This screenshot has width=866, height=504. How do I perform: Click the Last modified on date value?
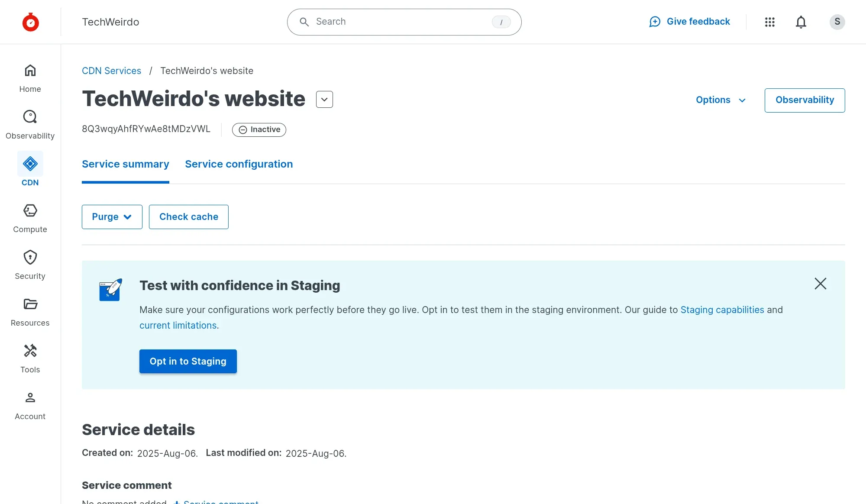point(316,453)
